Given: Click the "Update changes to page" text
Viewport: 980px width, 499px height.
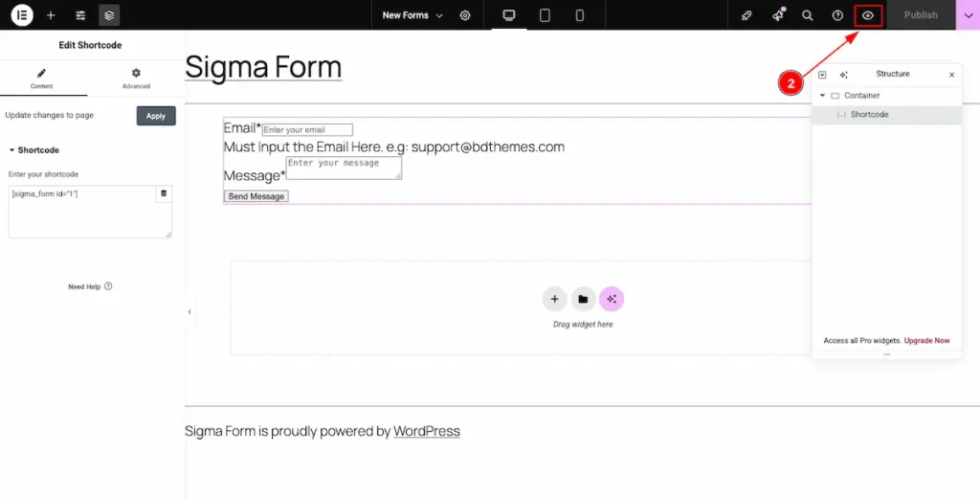Looking at the screenshot, I should point(50,115).
